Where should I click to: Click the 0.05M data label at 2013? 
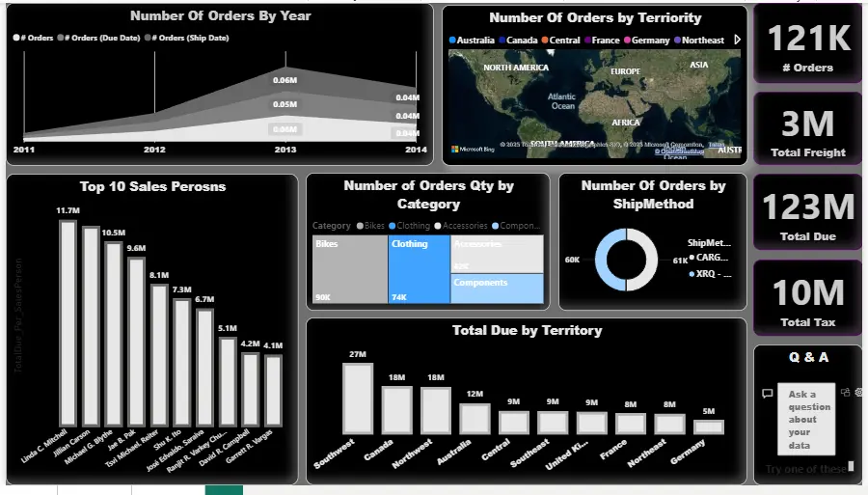click(285, 104)
